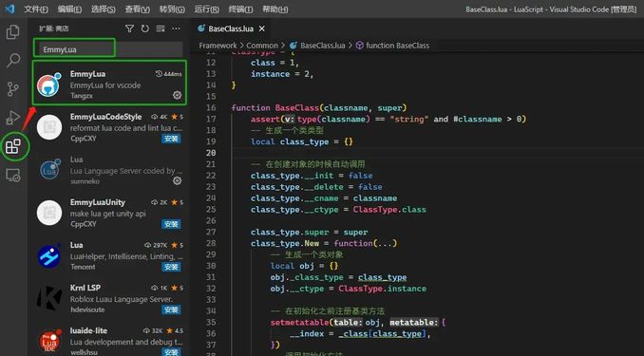Open the Source Control view

(x=12, y=88)
